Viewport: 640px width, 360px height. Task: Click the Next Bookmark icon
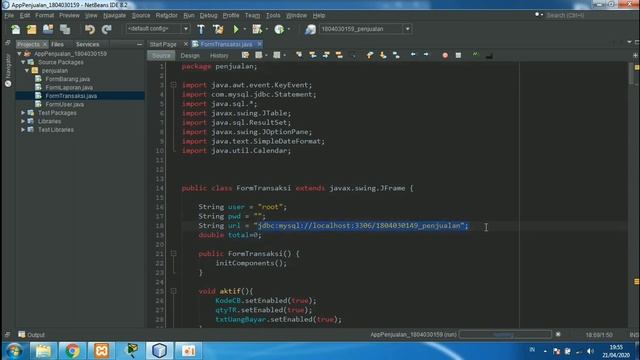(383, 55)
